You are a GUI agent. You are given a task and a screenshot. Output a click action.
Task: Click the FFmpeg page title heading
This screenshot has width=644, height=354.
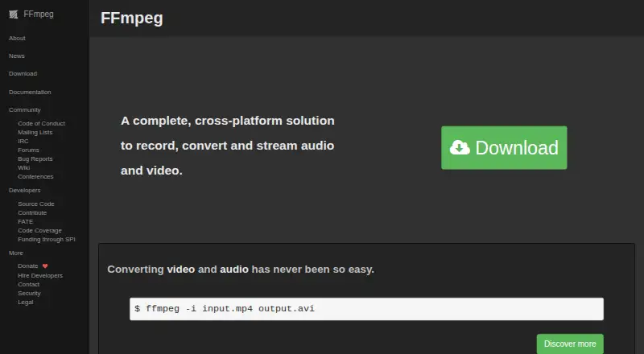(x=132, y=18)
